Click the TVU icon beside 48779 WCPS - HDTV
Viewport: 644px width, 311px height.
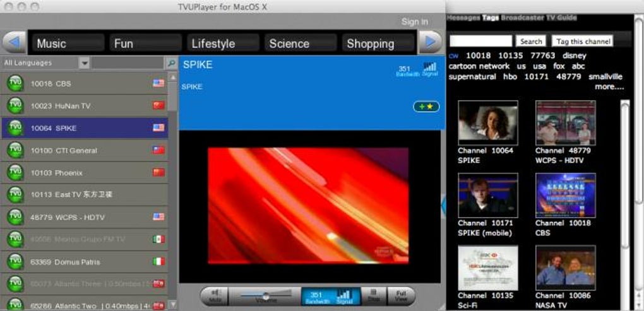point(16,216)
